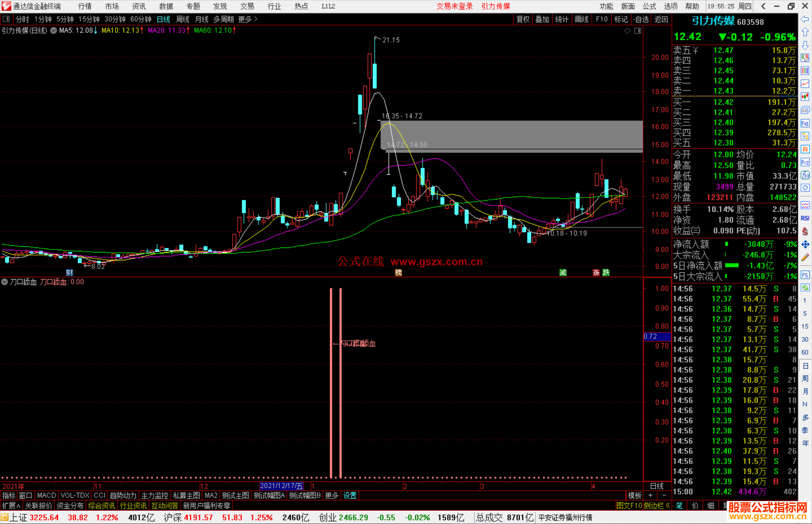
Task: Toggle the 刀口舔血 indicator circle button
Action: pyautogui.click(x=5, y=282)
